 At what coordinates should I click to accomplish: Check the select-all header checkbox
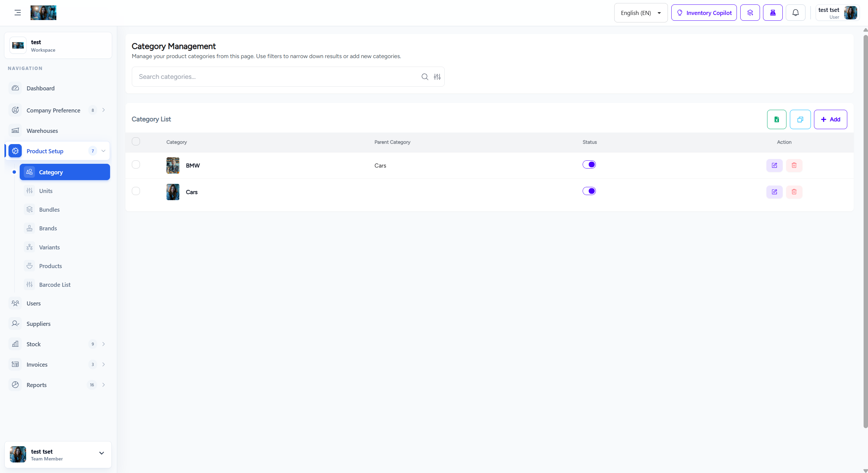click(136, 141)
